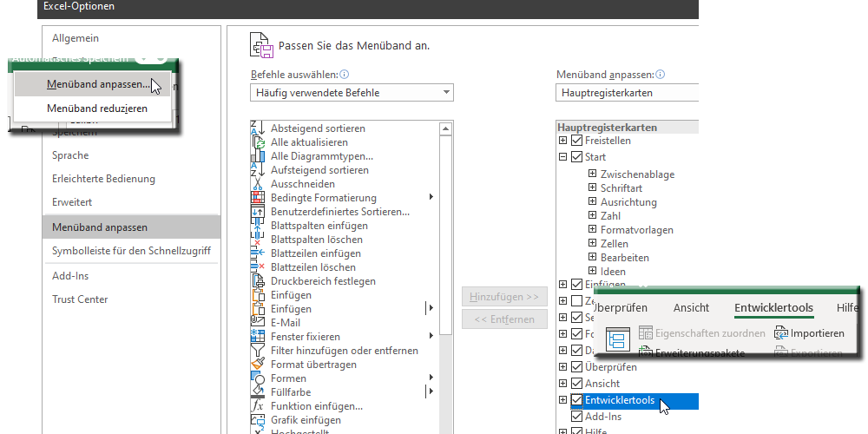868x434 pixels.
Task: Click the Blattspalten einfügen icon
Action: pos(258,226)
